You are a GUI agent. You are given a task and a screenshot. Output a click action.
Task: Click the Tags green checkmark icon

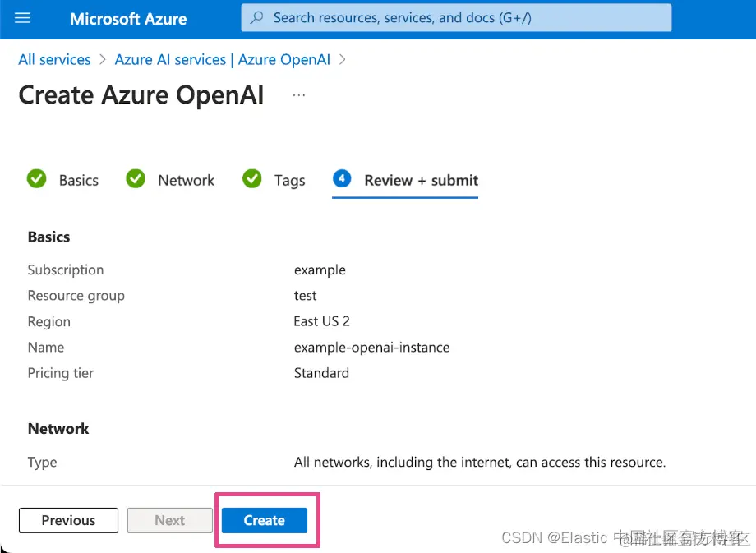click(x=252, y=179)
